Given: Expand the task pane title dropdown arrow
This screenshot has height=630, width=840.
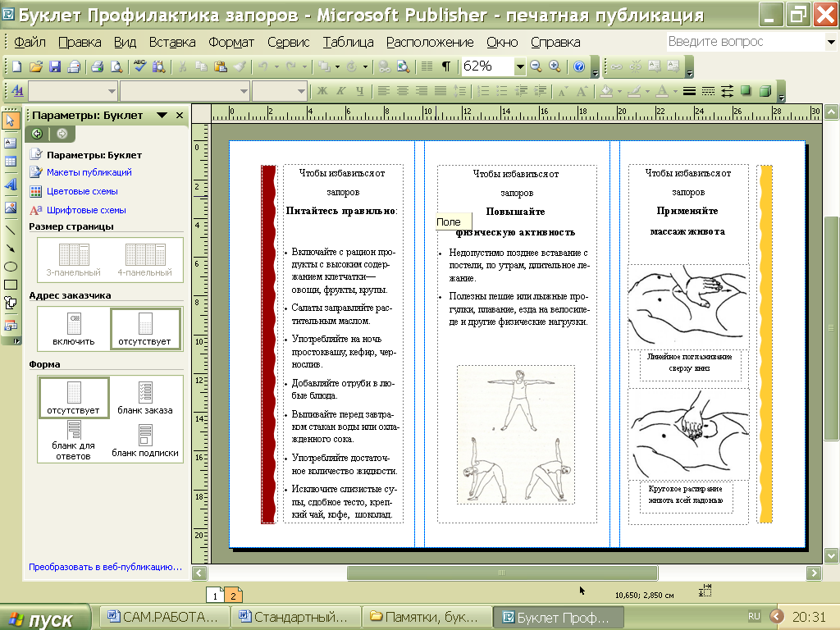Looking at the screenshot, I should [162, 115].
